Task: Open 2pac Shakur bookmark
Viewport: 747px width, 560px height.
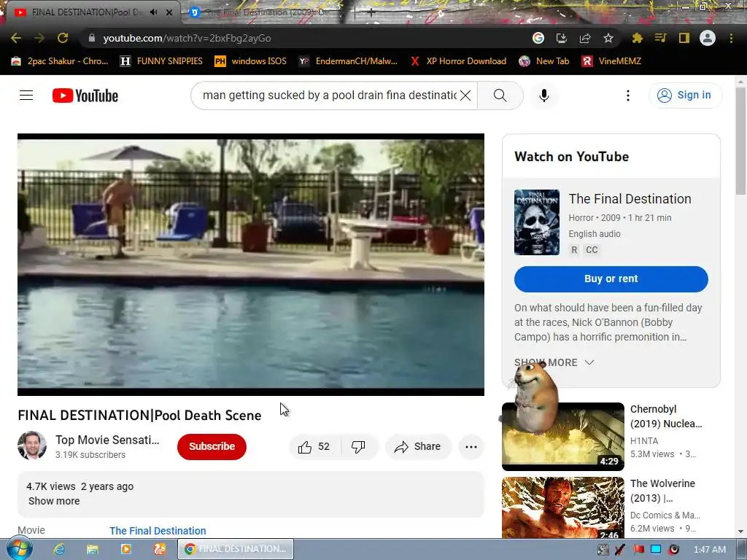Action: coord(60,61)
